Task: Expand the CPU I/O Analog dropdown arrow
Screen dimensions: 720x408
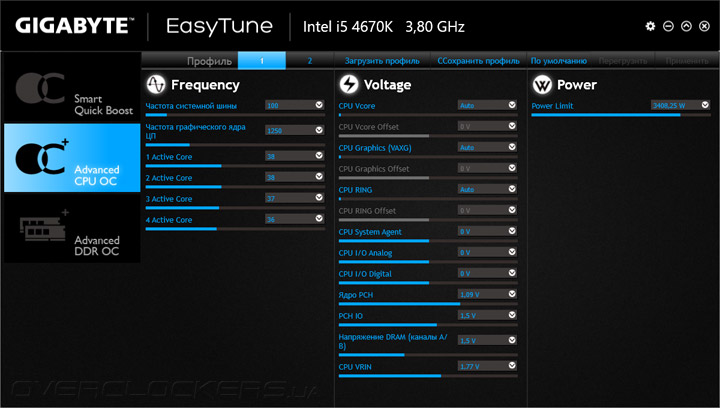Action: pos(512,252)
